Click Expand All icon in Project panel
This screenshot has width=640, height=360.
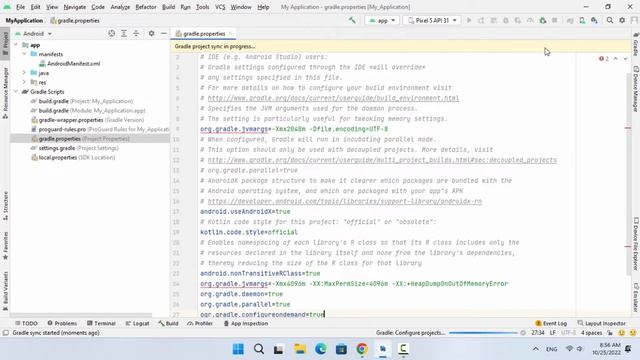[124, 33]
